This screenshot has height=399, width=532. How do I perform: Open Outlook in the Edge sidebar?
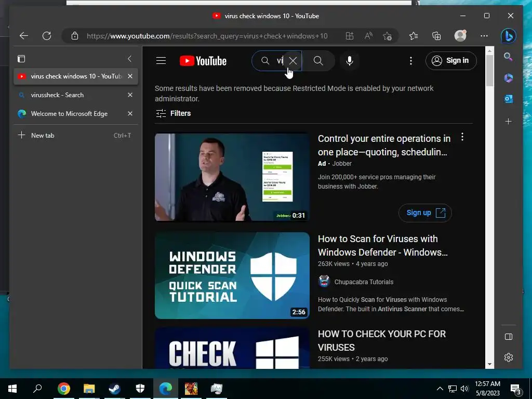508,99
